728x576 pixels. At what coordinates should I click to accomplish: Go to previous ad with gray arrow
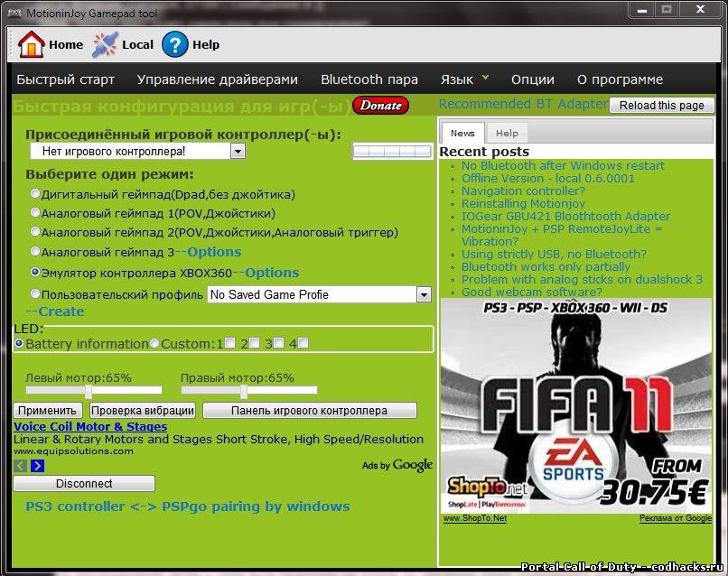[20, 466]
